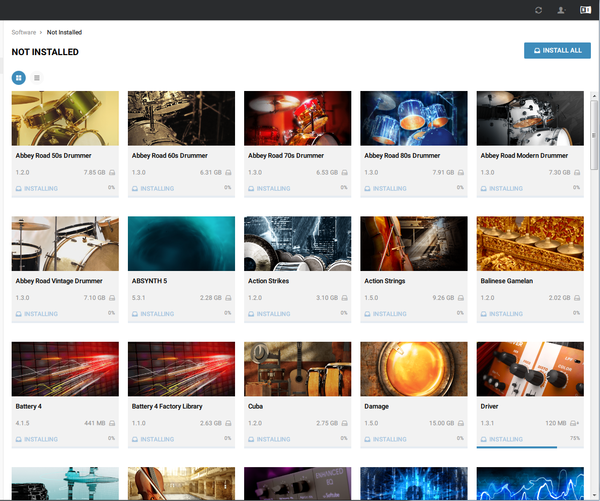Click the disk icon next to Damage size
600x501 pixels.
[461, 423]
